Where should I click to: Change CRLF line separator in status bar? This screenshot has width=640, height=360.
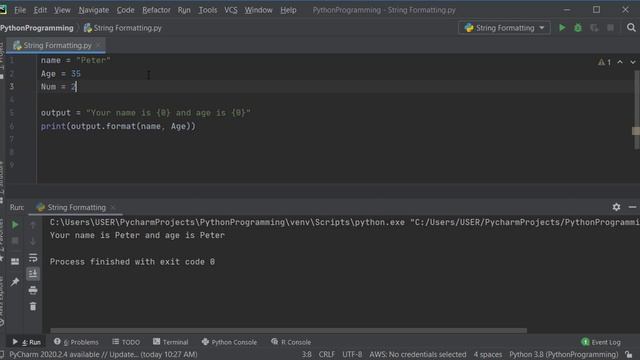pyautogui.click(x=327, y=355)
